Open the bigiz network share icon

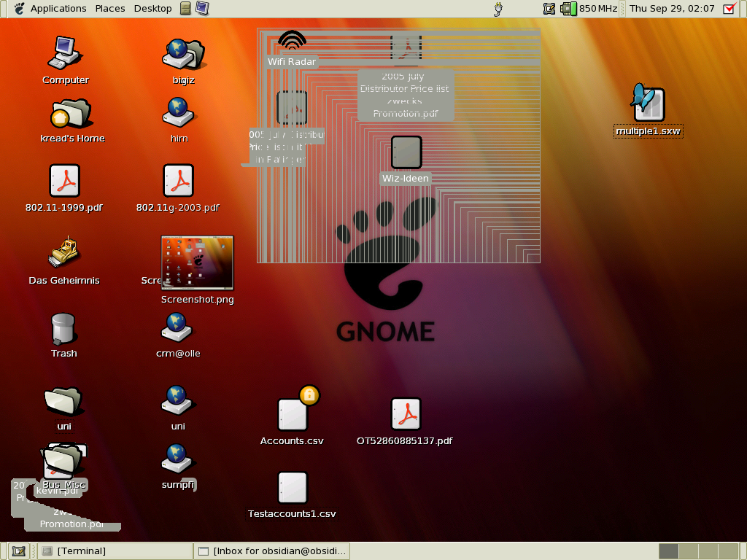coord(178,55)
